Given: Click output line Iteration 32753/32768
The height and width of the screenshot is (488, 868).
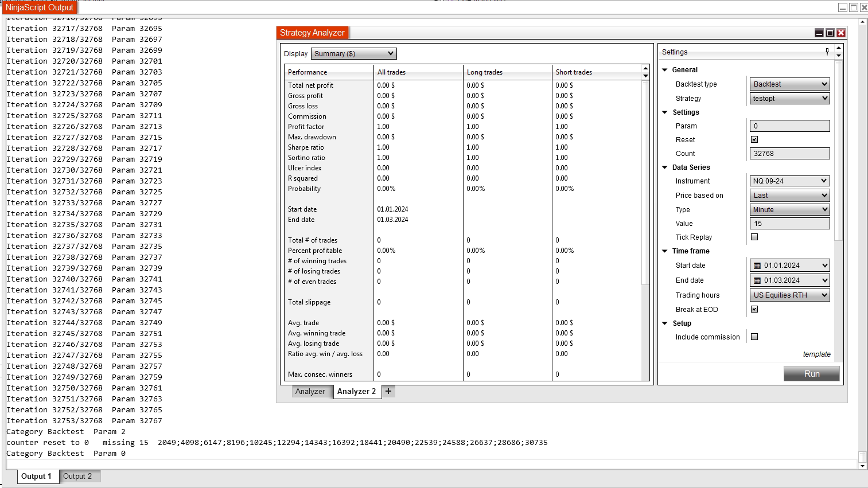Looking at the screenshot, I should click(x=84, y=421).
